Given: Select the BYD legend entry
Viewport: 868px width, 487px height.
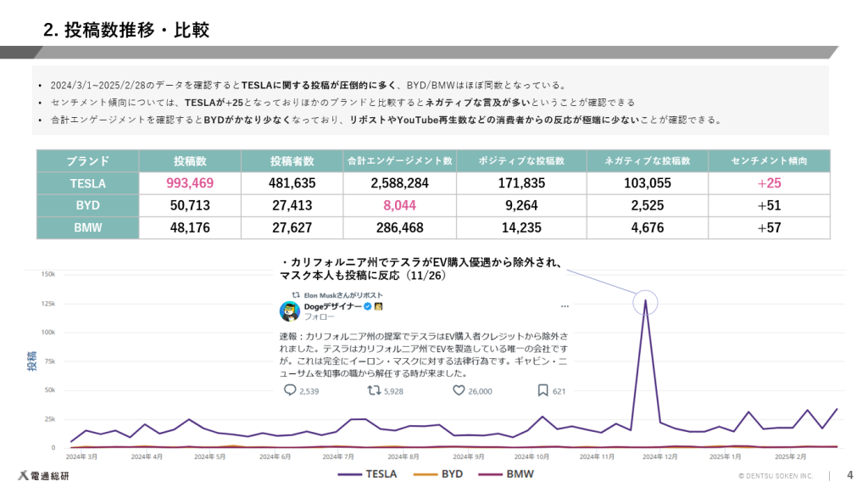Looking at the screenshot, I should point(438,473).
